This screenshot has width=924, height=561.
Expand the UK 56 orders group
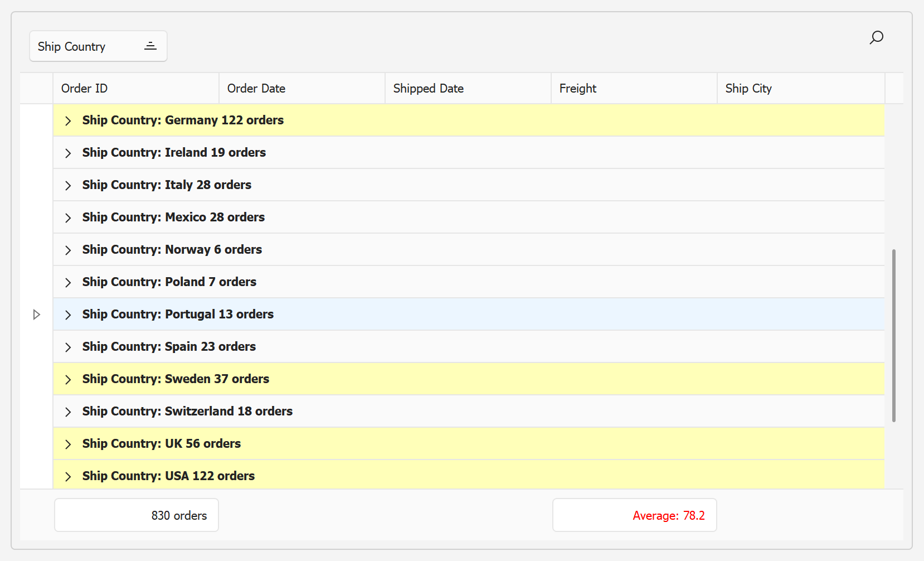pyautogui.click(x=68, y=444)
